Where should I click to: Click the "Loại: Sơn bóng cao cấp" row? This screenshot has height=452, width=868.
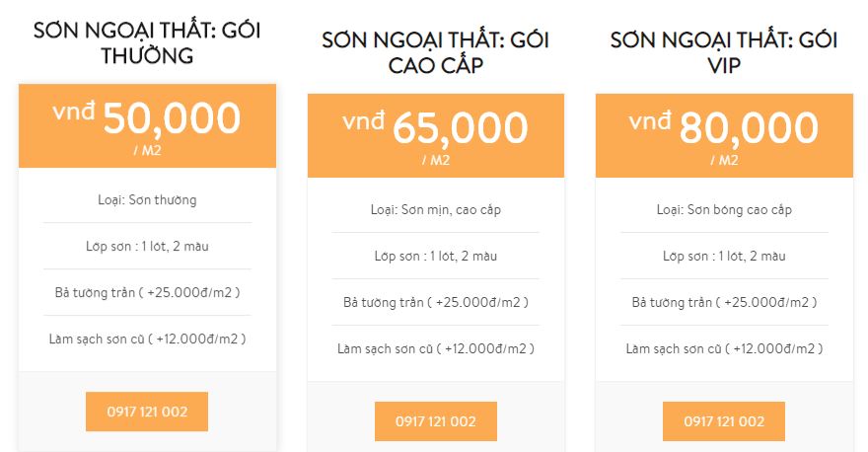[724, 210]
